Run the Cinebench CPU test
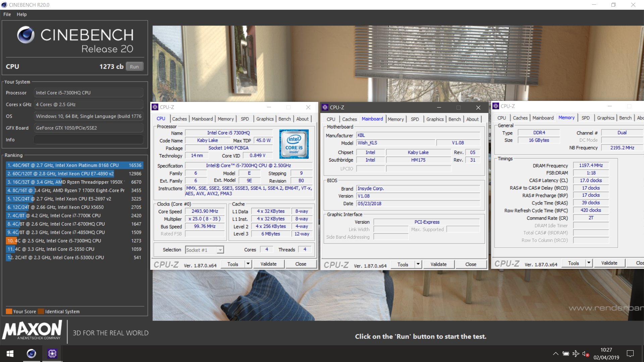 click(135, 66)
